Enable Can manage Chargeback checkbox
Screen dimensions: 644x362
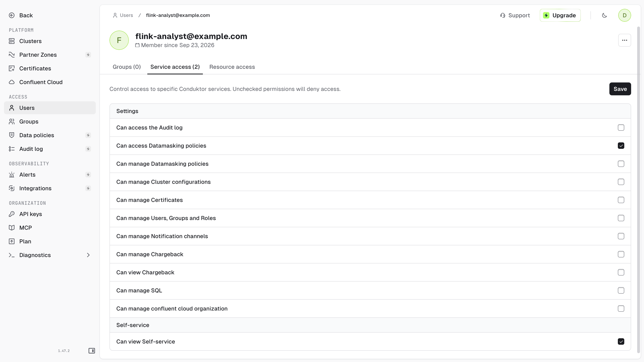point(621,254)
